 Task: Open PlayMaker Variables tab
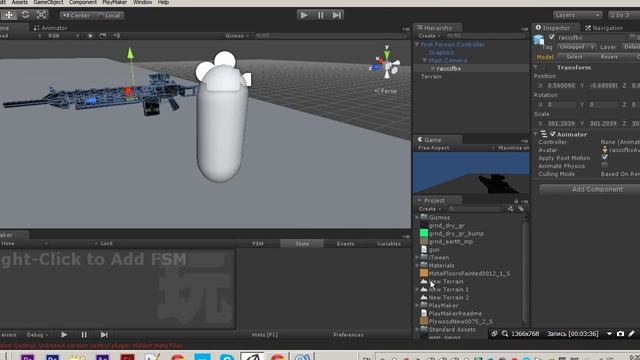coord(389,244)
